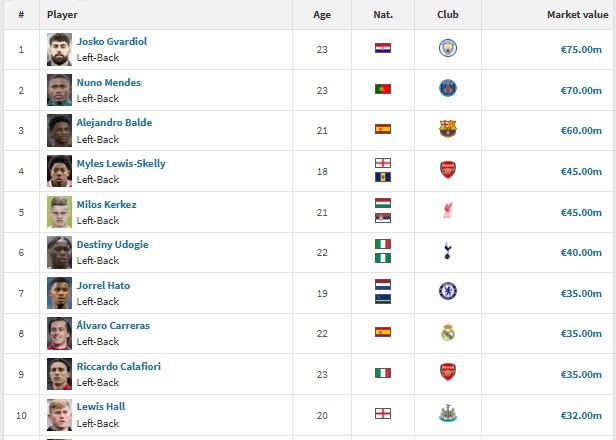Open Josko Gvardiol's player profile
Image resolution: width=616 pixels, height=440 pixels.
pos(112,41)
